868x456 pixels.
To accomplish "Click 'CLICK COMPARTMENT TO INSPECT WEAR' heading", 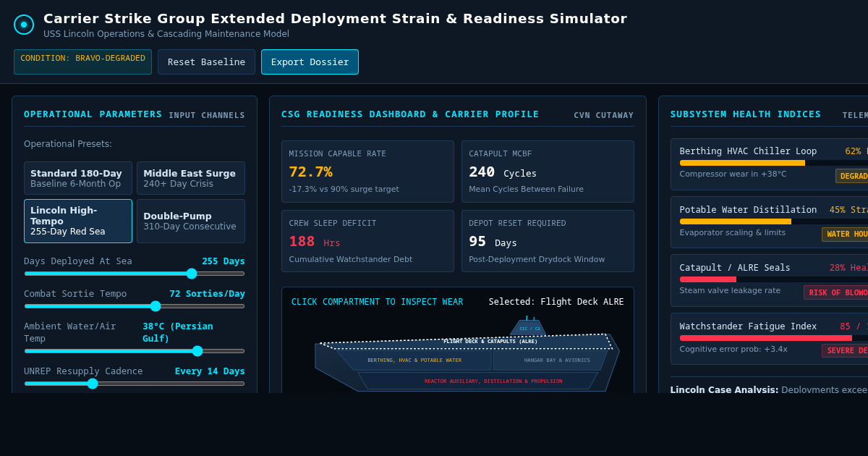I will 377,302.
